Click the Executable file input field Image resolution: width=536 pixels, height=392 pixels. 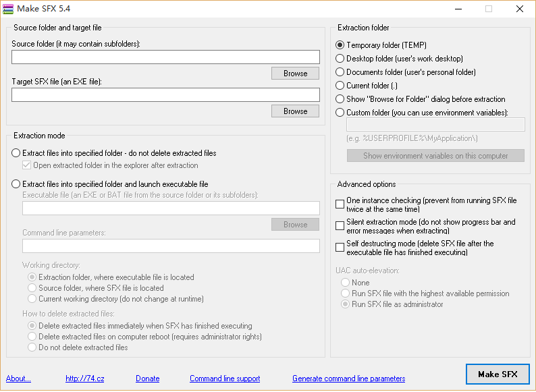click(171, 208)
